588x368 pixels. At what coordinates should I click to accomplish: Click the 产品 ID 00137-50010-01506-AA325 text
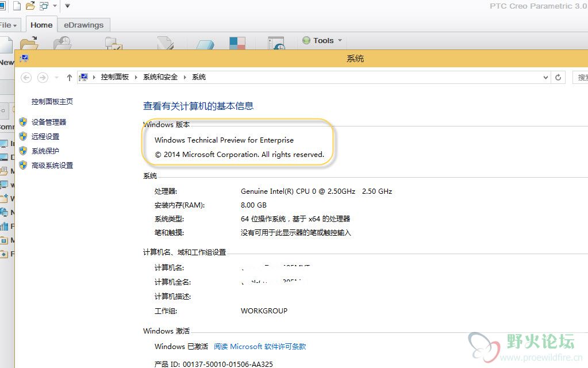[x=213, y=364]
